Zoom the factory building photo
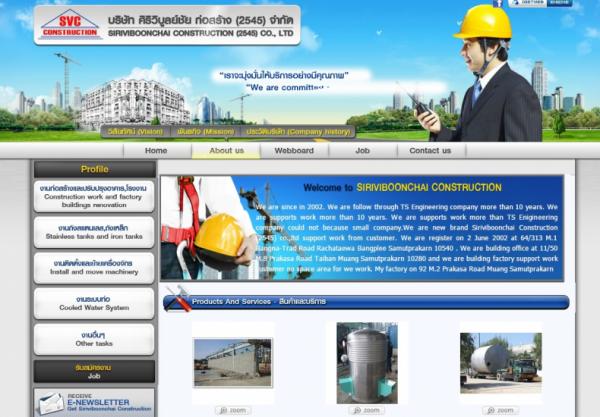The width and height of the screenshot is (600, 417). (x=233, y=410)
